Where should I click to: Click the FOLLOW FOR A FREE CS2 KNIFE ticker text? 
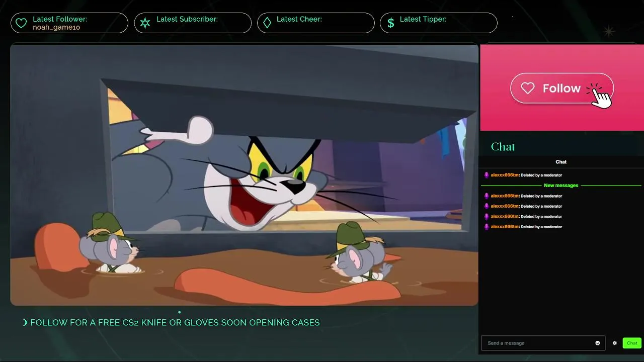click(175, 322)
